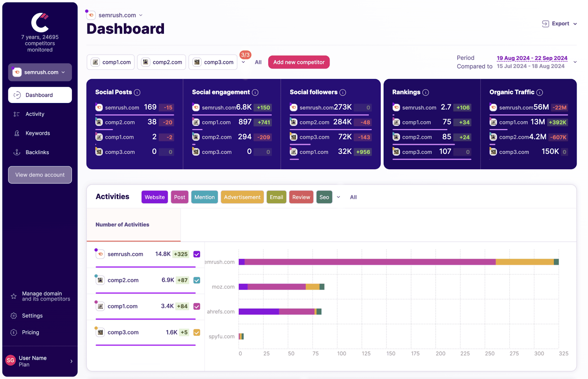Click the Organic Traffic info icon
The image size is (588, 379).
tap(539, 92)
